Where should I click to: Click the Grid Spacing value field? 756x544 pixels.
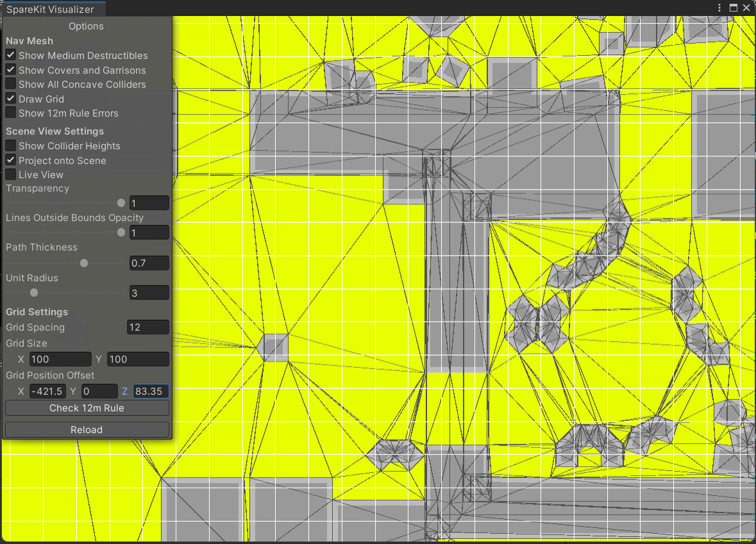pyautogui.click(x=148, y=327)
